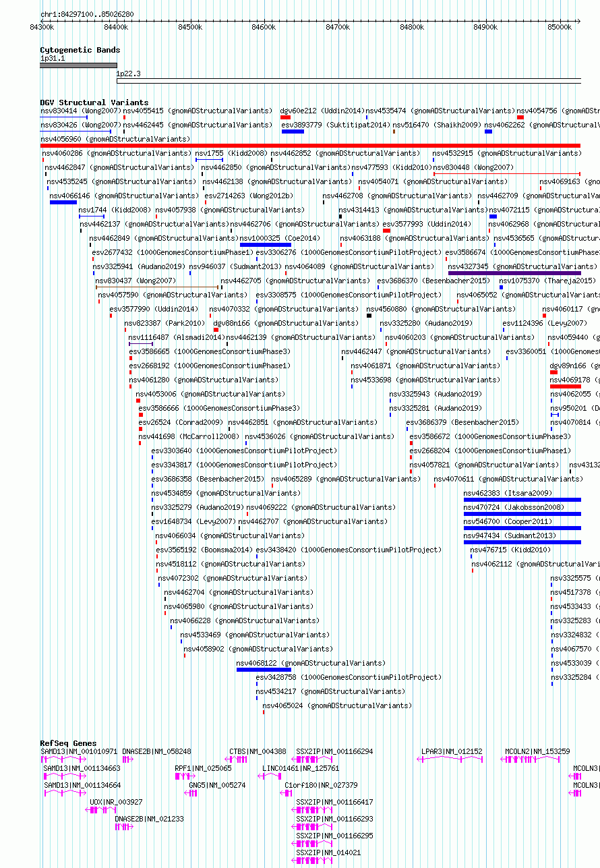Open gene DNASE2B|NM_058248
The height and width of the screenshot is (868, 600).
156,751
